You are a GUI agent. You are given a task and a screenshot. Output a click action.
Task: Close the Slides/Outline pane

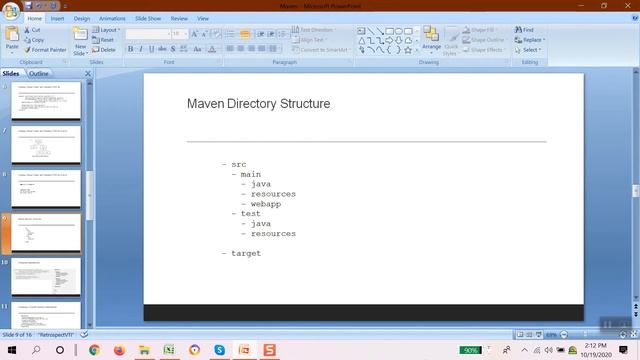click(x=88, y=73)
